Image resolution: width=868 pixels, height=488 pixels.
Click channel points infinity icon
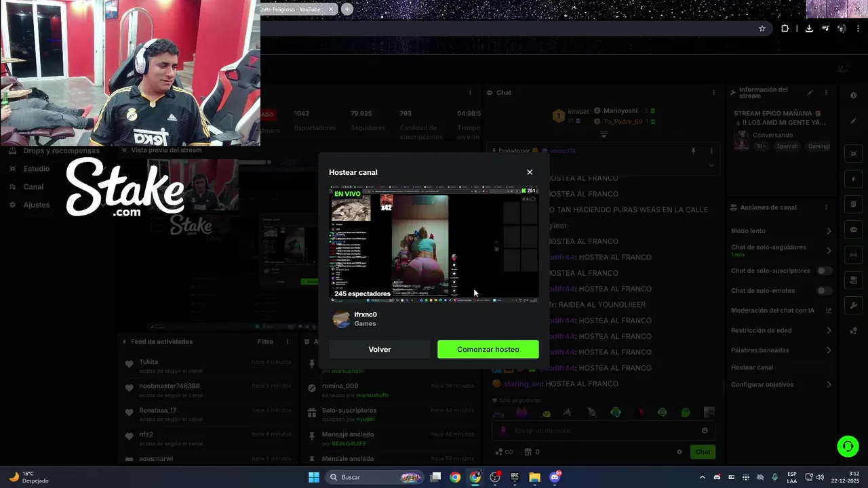click(x=504, y=452)
